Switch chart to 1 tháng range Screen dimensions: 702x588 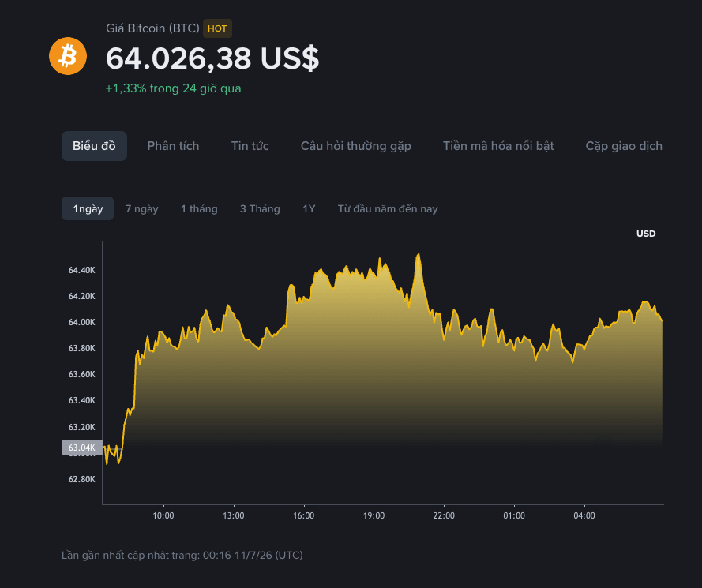tap(199, 209)
